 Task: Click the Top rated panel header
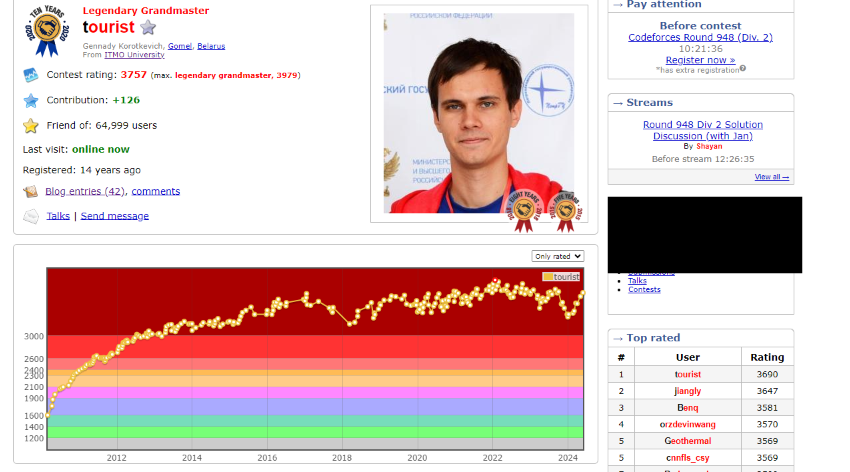click(x=700, y=338)
